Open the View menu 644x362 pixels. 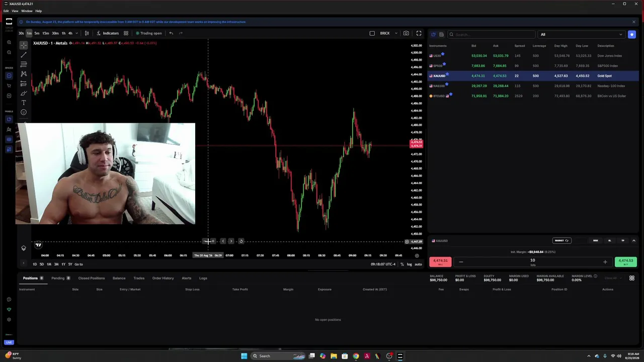tap(15, 11)
